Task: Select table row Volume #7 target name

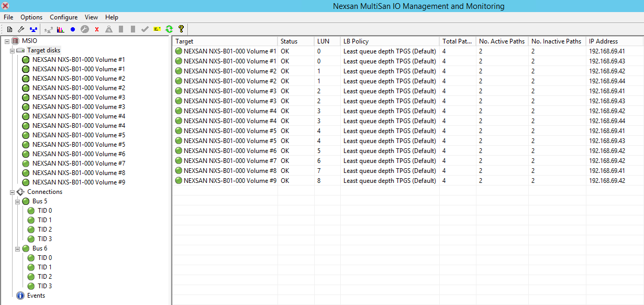Action: coord(230,161)
